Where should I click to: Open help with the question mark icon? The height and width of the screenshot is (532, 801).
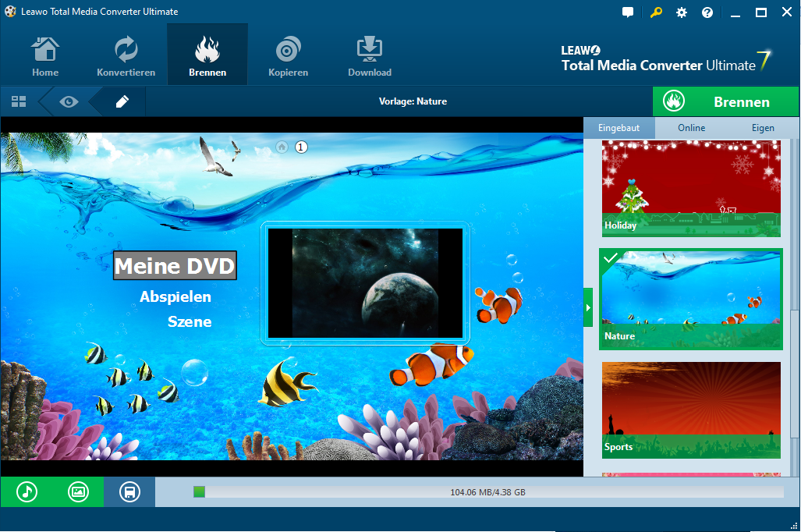[x=707, y=12]
